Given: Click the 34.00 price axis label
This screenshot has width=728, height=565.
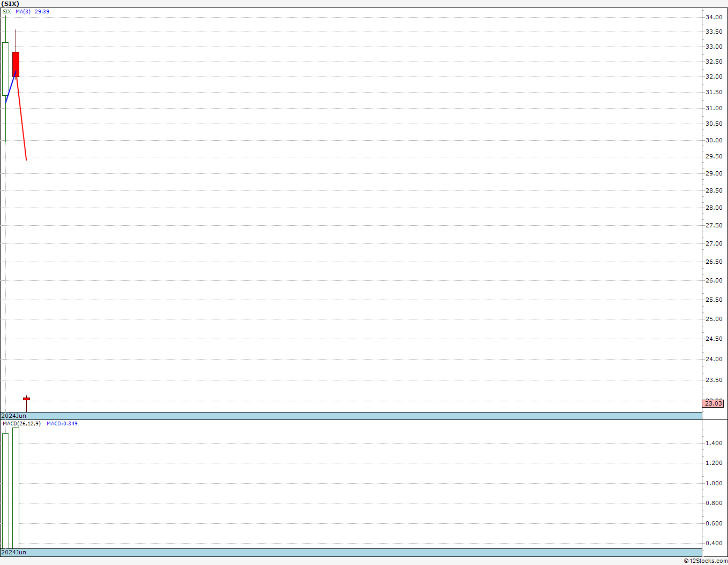Looking at the screenshot, I should point(714,17).
